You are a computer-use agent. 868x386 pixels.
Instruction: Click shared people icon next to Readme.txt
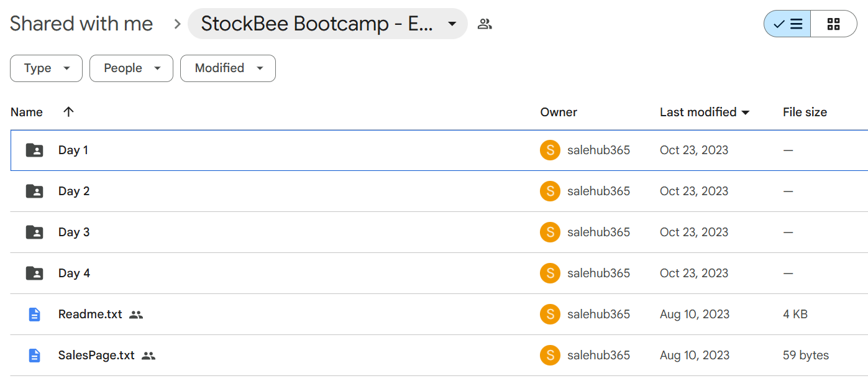(136, 315)
